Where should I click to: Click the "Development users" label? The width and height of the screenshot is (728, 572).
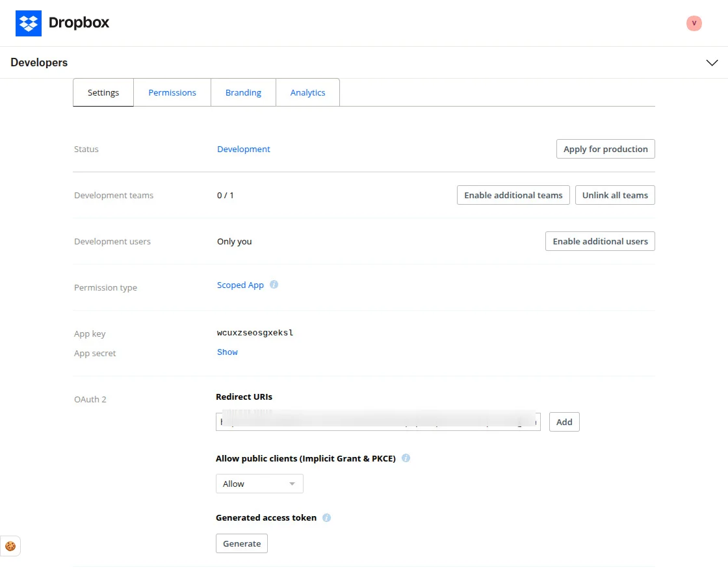pyautogui.click(x=112, y=241)
